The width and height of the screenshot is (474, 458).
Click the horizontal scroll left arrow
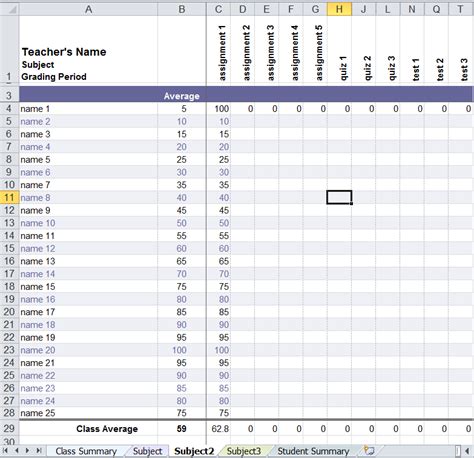click(x=468, y=451)
